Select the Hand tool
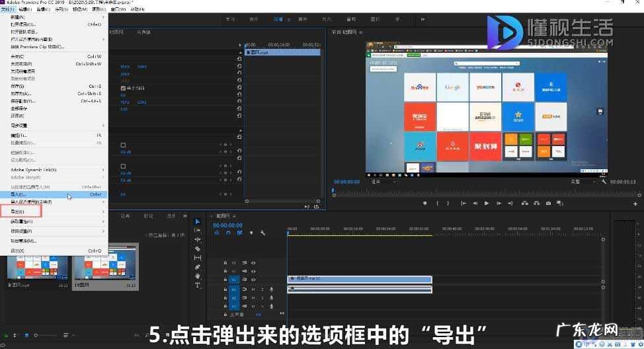 198,276
